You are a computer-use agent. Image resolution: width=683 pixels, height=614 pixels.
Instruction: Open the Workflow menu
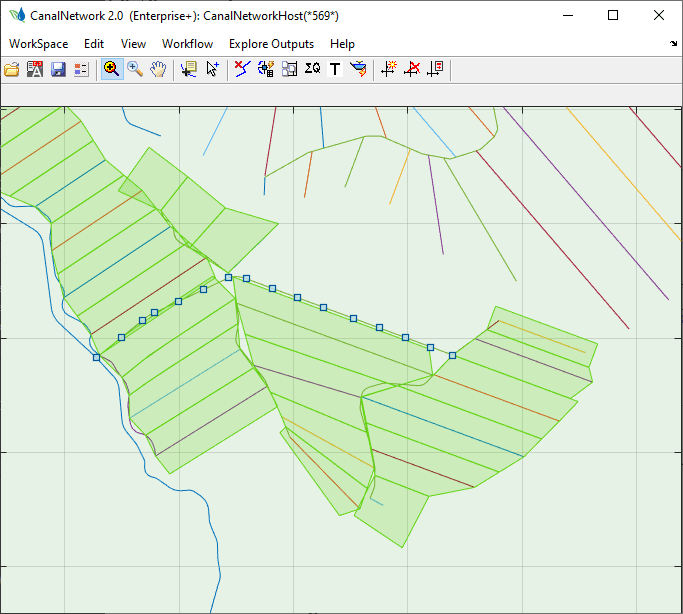coord(187,44)
